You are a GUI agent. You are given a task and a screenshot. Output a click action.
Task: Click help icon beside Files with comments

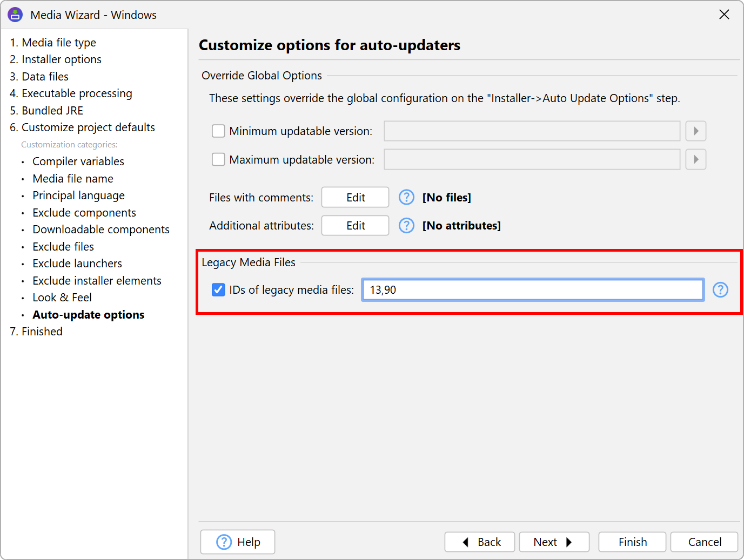[406, 198]
